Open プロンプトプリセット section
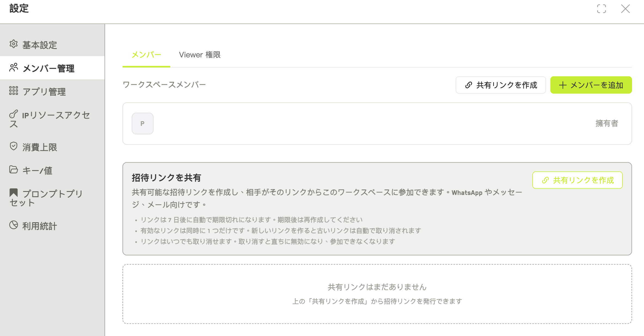This screenshot has width=644, height=336. pos(52,198)
